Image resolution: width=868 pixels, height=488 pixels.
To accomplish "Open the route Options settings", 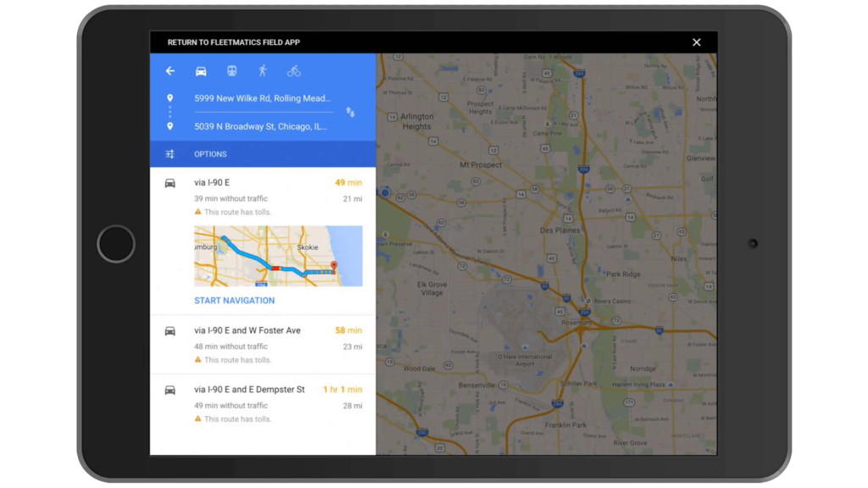I will point(210,153).
